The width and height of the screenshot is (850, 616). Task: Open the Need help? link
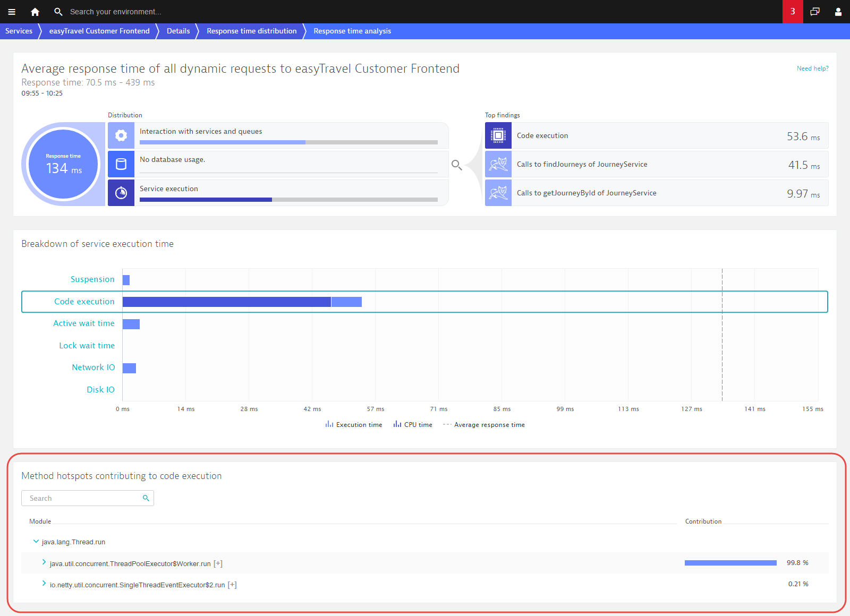pos(812,69)
